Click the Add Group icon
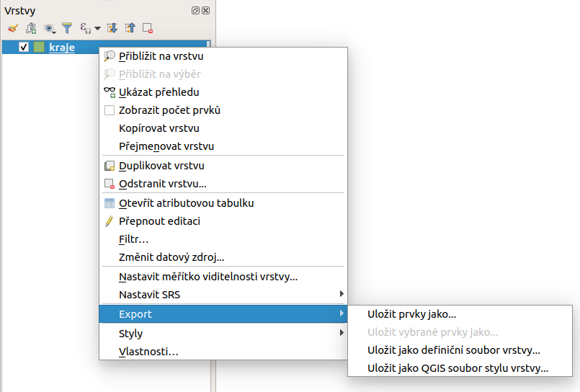Image resolution: width=580 pixels, height=392 pixels. (x=31, y=28)
